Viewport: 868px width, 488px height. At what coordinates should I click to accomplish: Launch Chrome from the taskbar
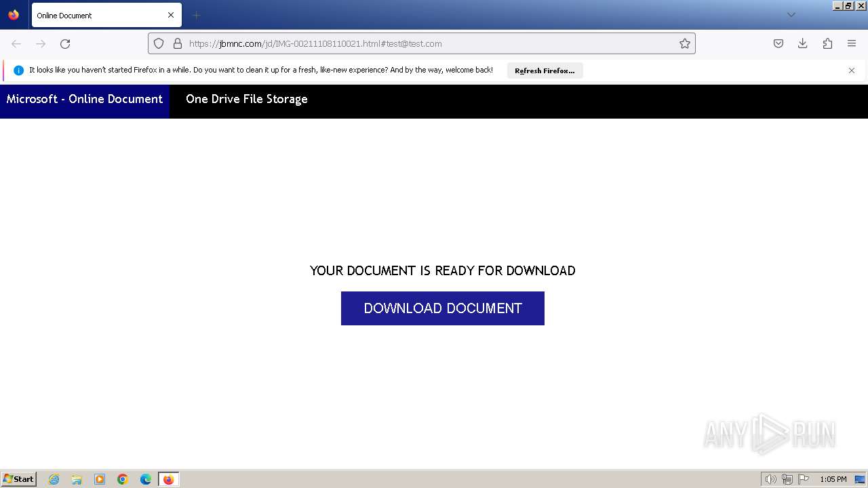[123, 479]
